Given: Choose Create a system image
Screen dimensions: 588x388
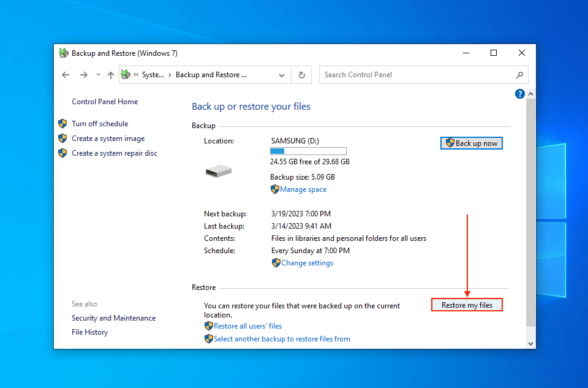Looking at the screenshot, I should 108,139.
